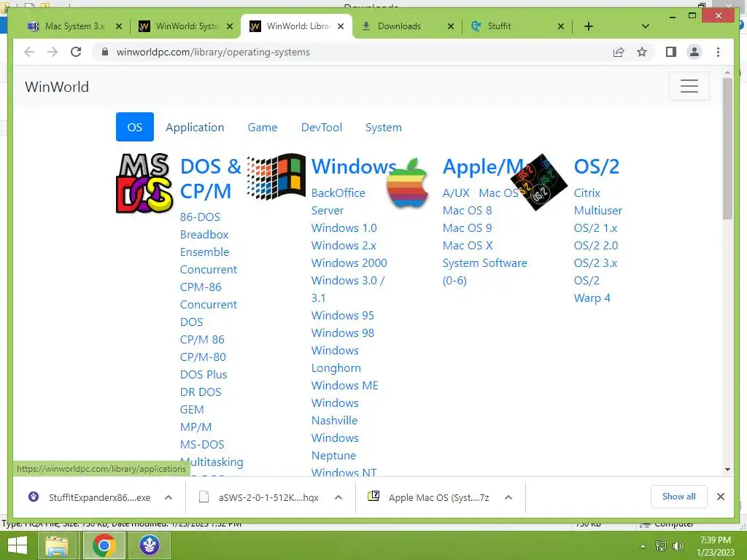Click the page vertical scrollbar thumb

tap(727, 147)
